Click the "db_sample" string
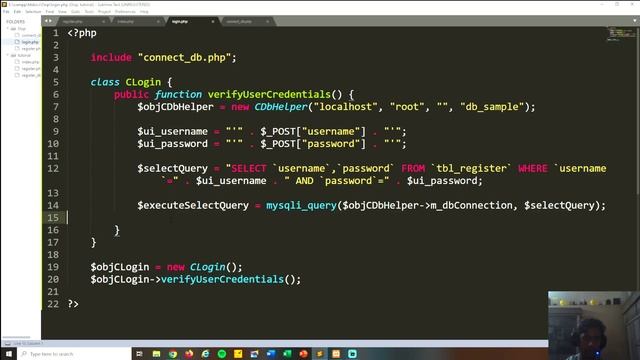This screenshot has height=360, width=640. tap(492, 107)
